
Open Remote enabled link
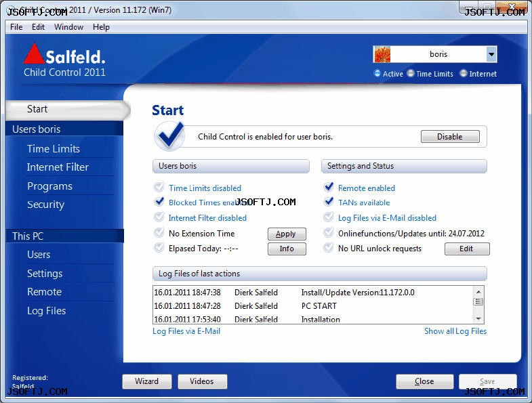click(x=367, y=188)
